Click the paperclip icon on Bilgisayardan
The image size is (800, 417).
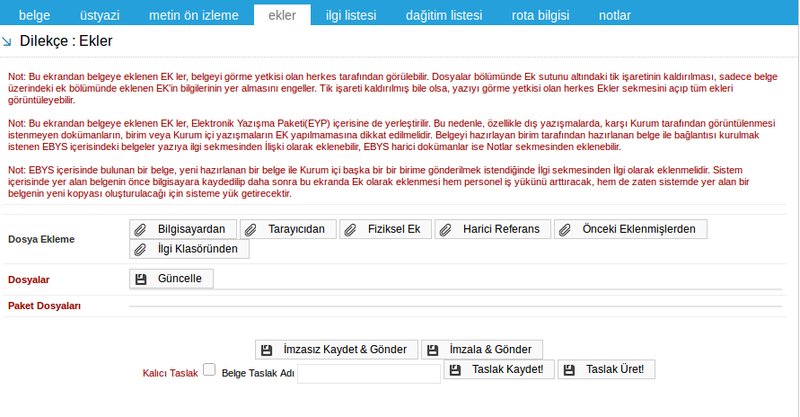144,229
